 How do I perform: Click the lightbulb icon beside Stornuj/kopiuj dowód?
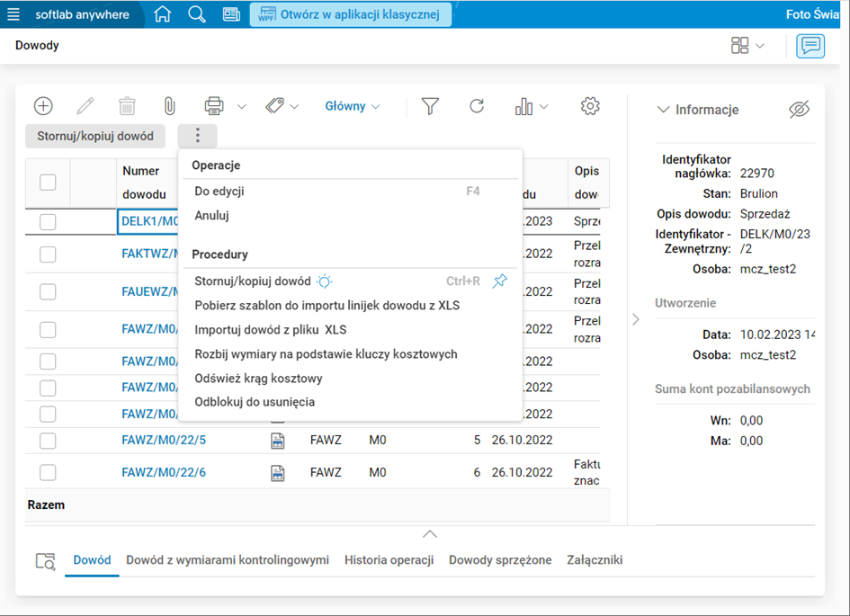324,281
